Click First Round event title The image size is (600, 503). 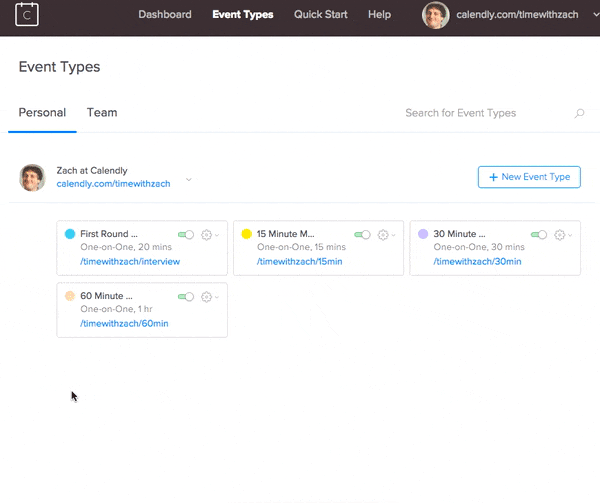(109, 234)
